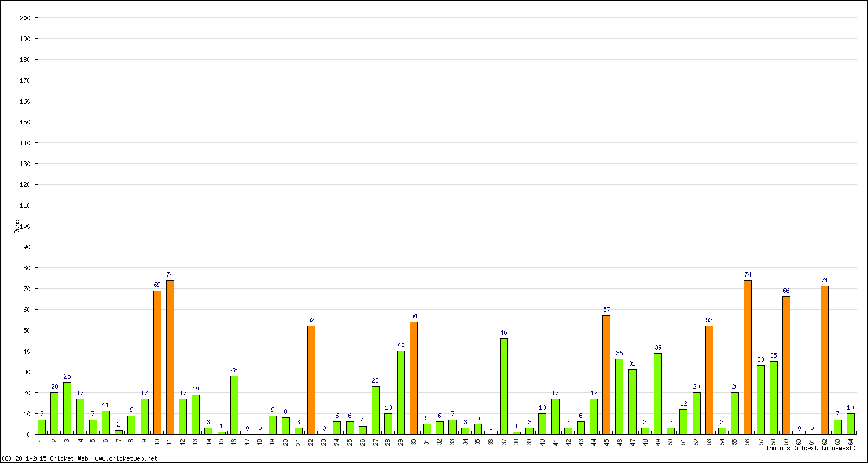
Task: Click the x-axis innings label 60
Action: (x=799, y=441)
